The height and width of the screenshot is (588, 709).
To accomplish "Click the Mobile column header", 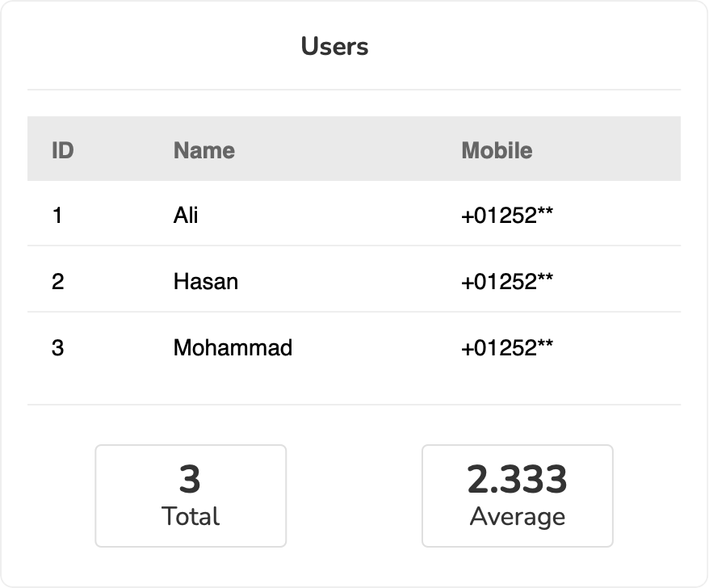I will 497,150.
